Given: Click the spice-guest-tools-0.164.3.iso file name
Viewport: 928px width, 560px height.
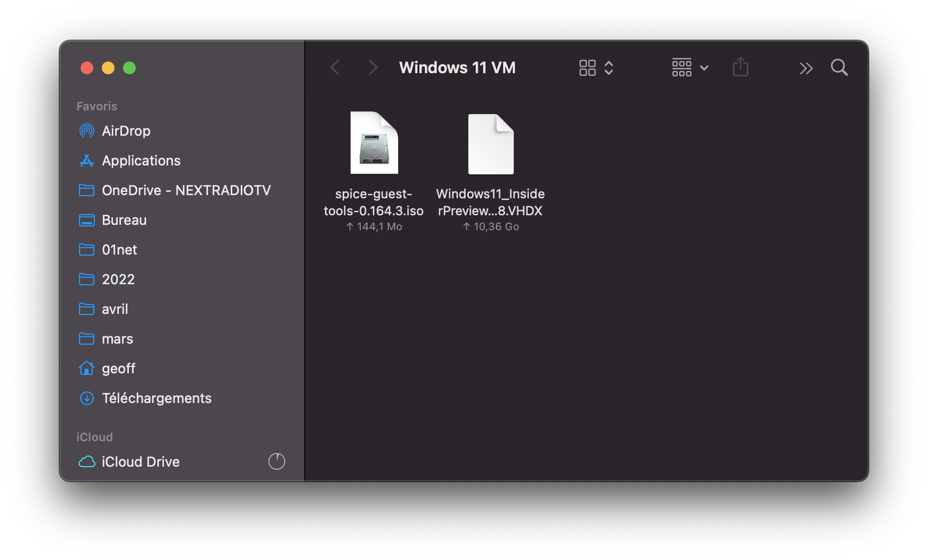Looking at the screenshot, I should [x=374, y=202].
